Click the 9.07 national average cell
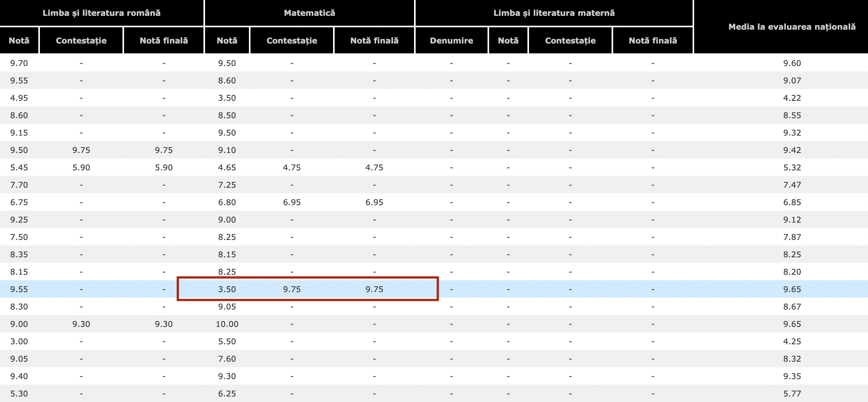This screenshot has height=402, width=868. [x=792, y=81]
